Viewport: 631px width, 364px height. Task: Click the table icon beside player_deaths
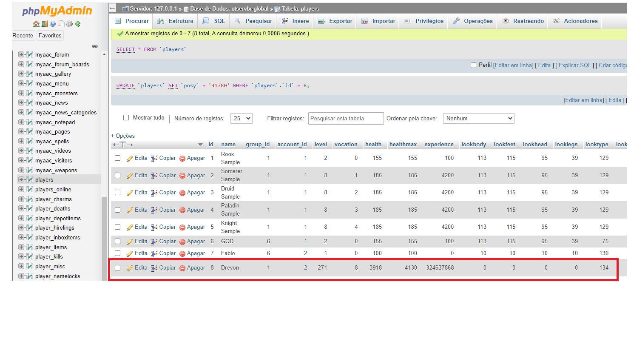(x=30, y=209)
